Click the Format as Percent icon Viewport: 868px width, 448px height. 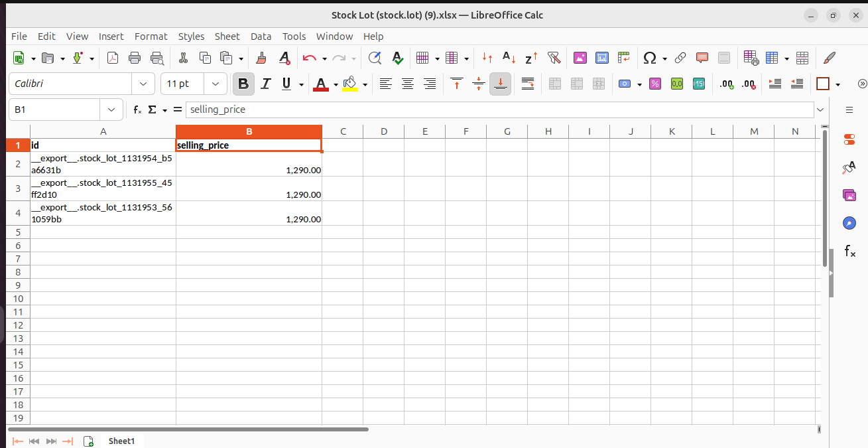[654, 84]
